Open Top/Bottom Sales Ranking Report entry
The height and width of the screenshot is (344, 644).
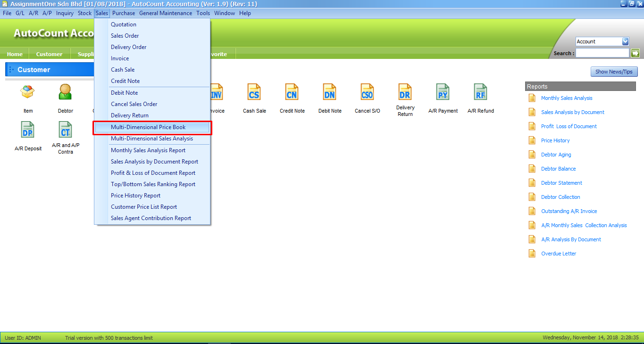coord(152,184)
